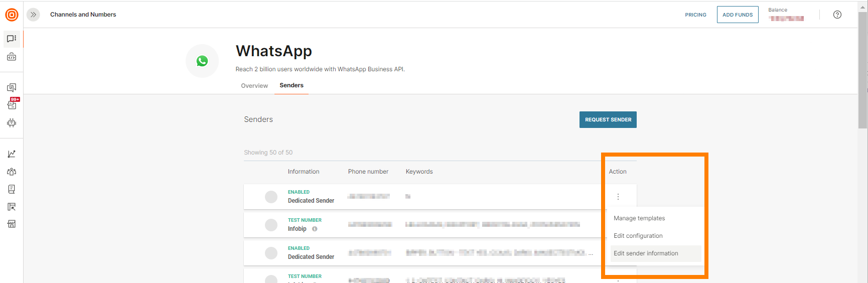Select Manage templates from the action menu
868x283 pixels.
coord(639,218)
